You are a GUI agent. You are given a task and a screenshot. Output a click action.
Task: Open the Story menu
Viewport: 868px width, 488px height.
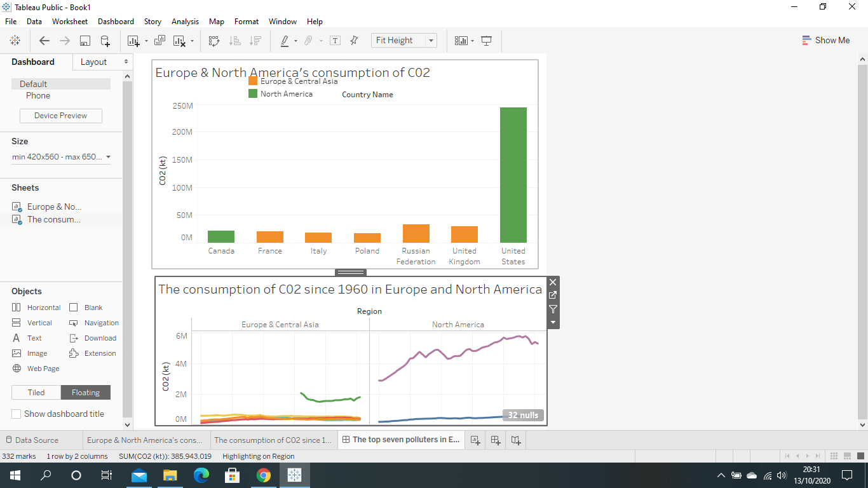(153, 22)
